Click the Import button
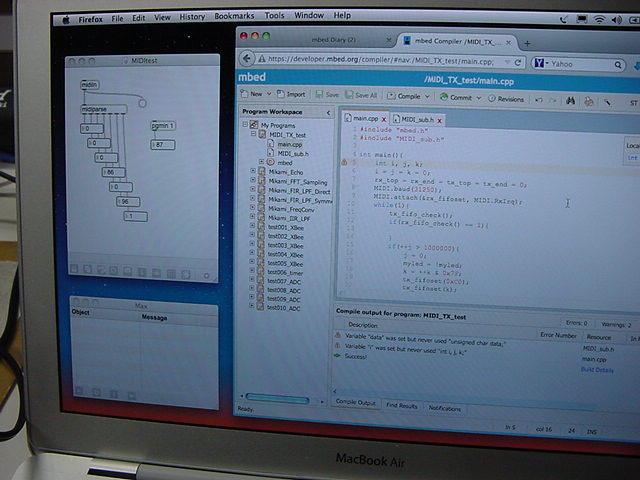The width and height of the screenshot is (640, 480). [x=291, y=94]
